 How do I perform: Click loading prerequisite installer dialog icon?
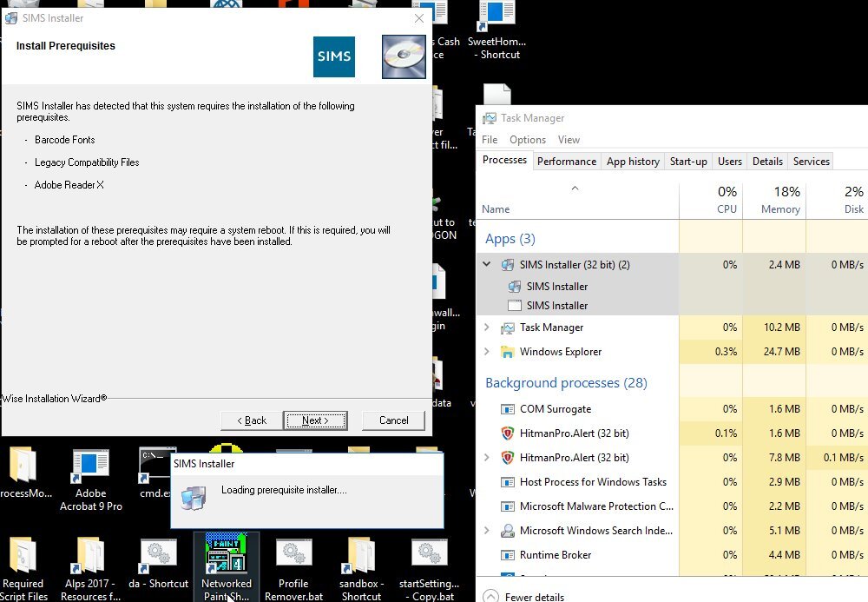pyautogui.click(x=194, y=498)
